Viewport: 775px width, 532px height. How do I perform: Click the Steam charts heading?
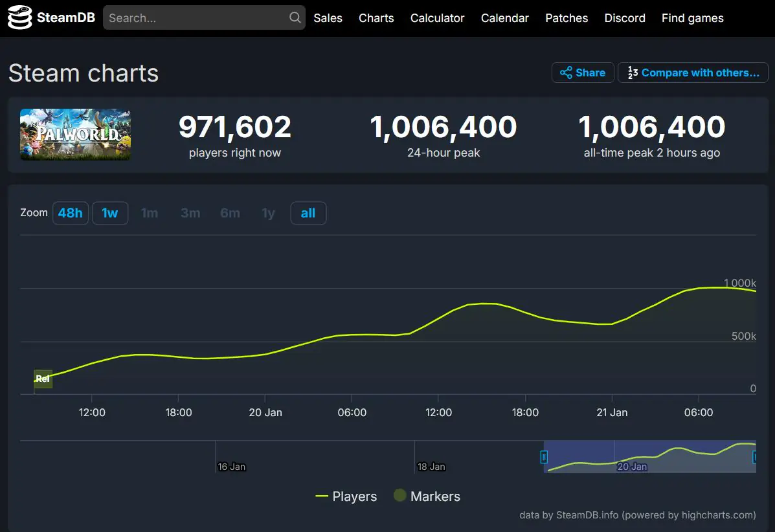click(84, 74)
